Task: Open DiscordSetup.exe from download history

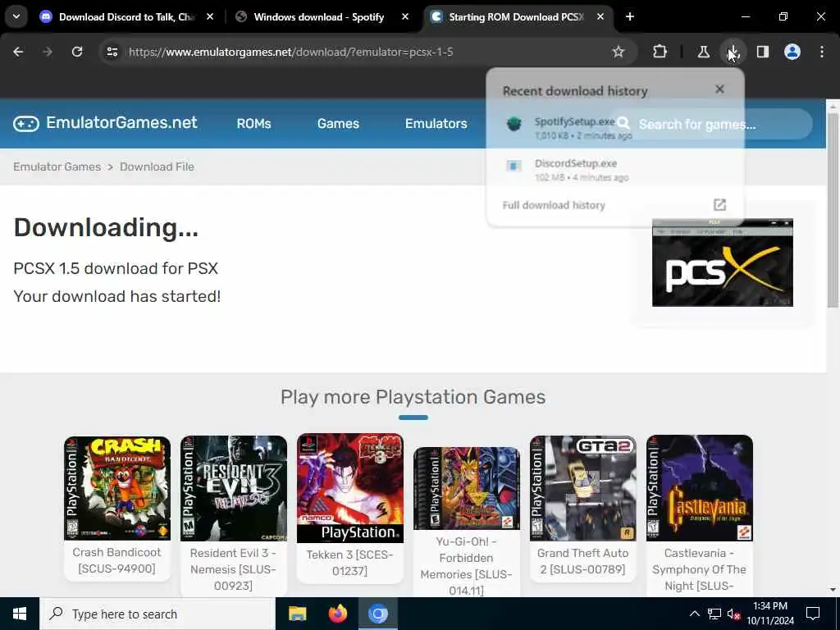Action: [x=615, y=170]
